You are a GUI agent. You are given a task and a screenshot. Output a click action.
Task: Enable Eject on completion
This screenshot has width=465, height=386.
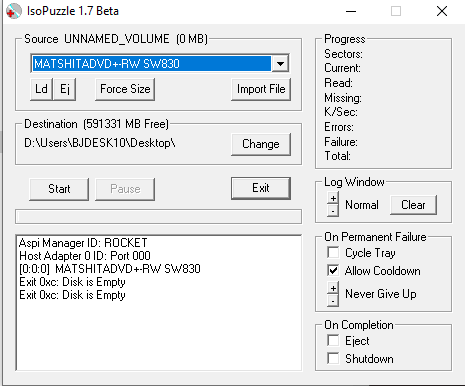[333, 341]
